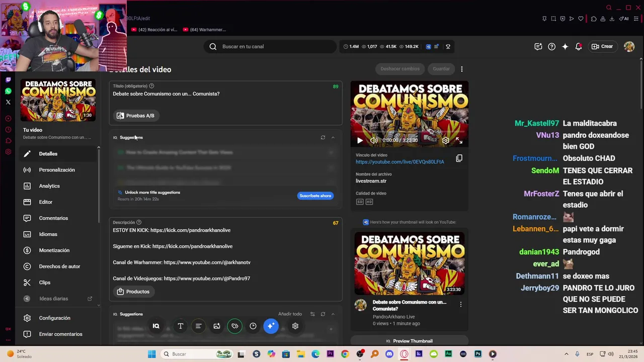Screen dimensions: 644x362
Task: Refresh the description Suggestions panel
Action: point(323,314)
